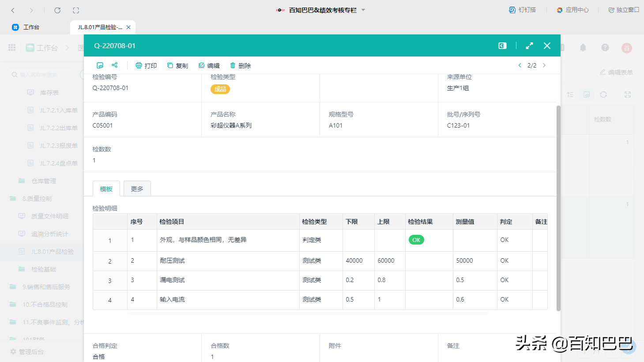Open 管理后台 settings
This screenshot has width=644, height=362.
pyautogui.click(x=27, y=352)
